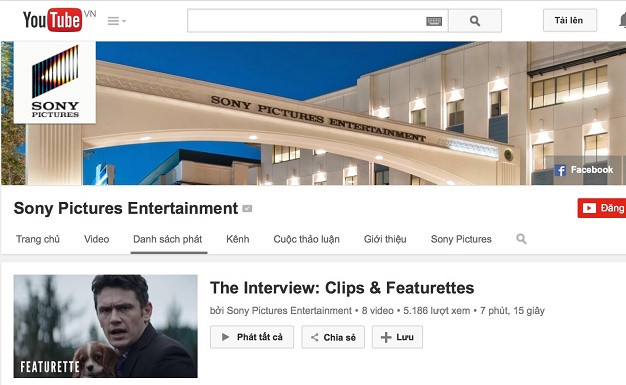Click the '8 video' count text
This screenshot has height=385, width=626.
click(x=377, y=311)
